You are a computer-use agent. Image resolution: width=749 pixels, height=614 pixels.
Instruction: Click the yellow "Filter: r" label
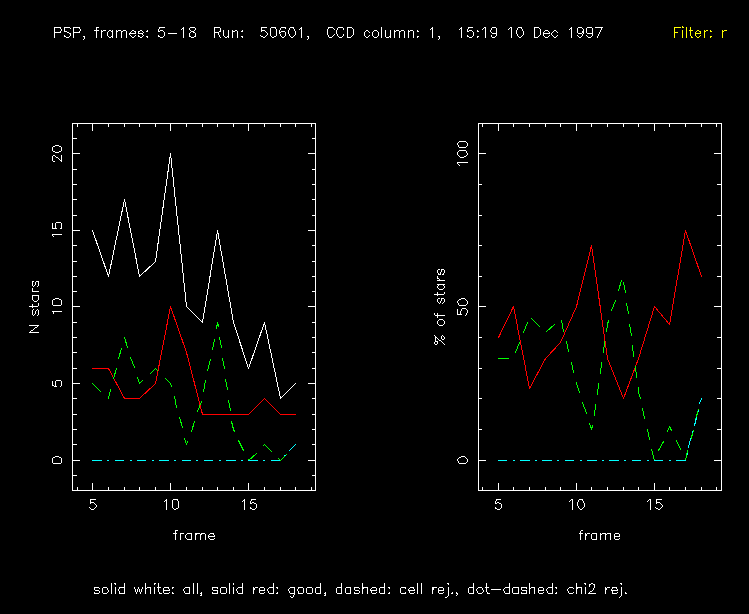click(x=697, y=33)
